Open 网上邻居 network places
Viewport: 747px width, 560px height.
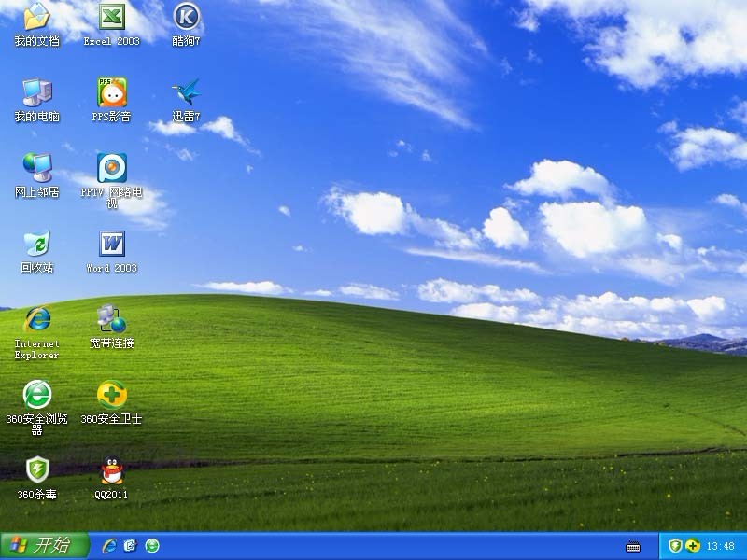pos(35,174)
